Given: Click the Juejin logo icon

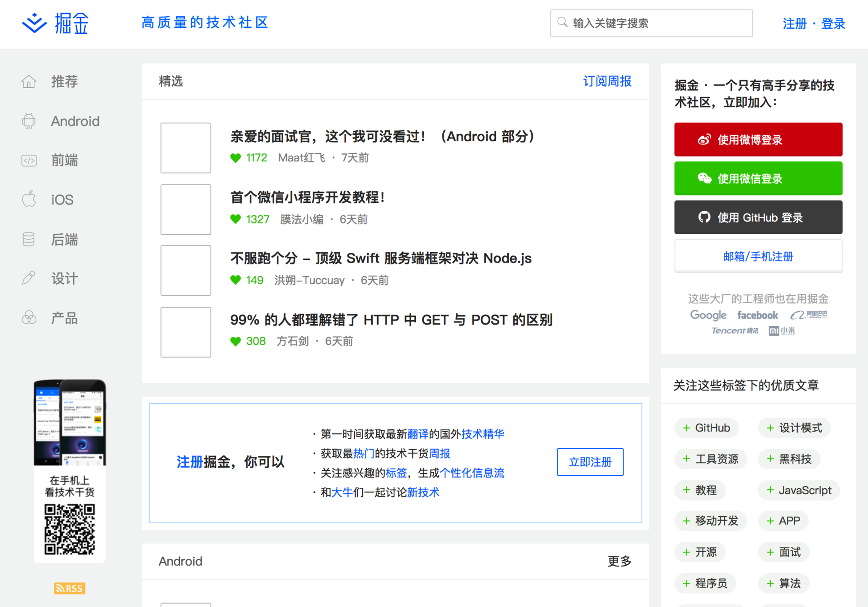Looking at the screenshot, I should (x=34, y=23).
